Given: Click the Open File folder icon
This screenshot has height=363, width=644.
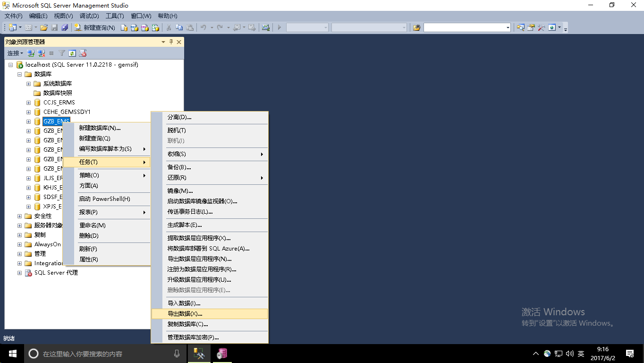Looking at the screenshot, I should tap(44, 27).
